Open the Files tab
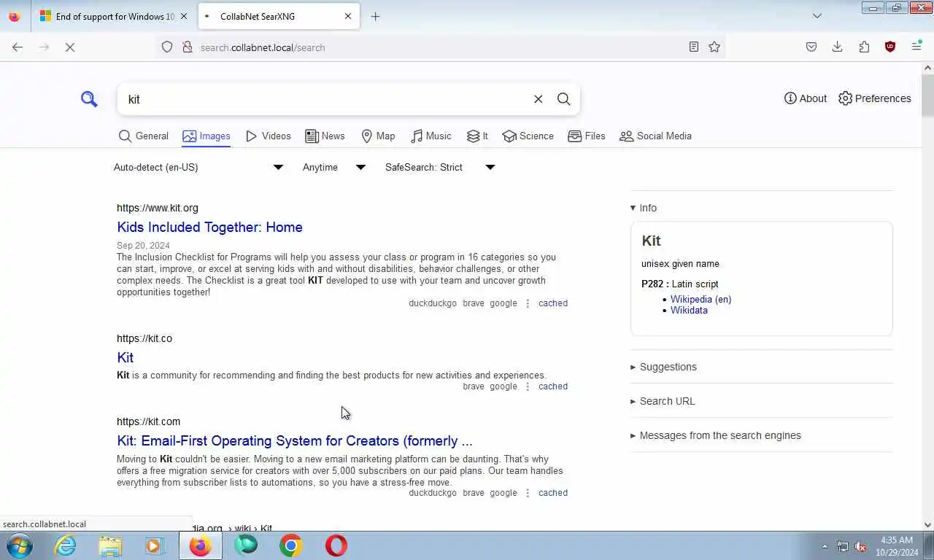This screenshot has height=560, width=934. [587, 136]
